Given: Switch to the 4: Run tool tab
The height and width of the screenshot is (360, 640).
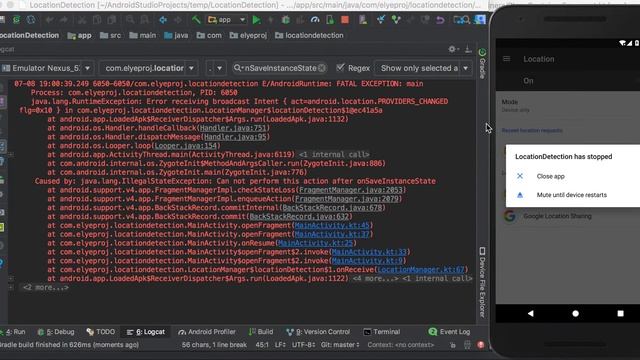Looking at the screenshot, I should (13, 332).
